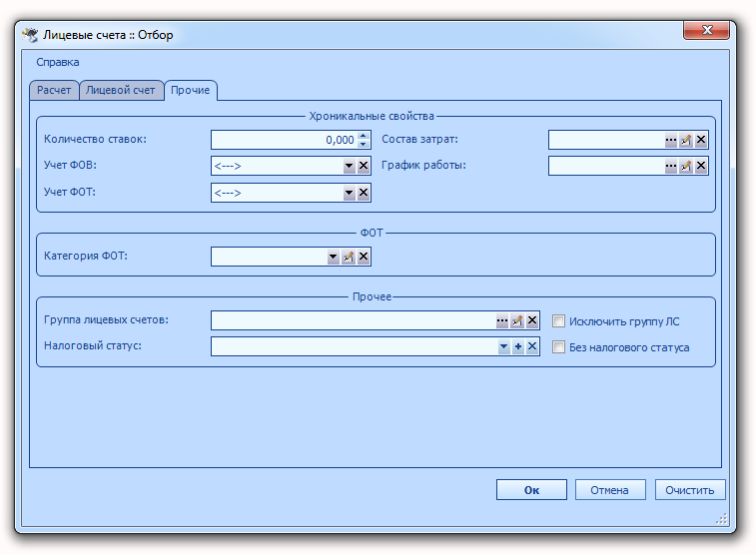Grab the resize grip in the dialog corner
Image resolution: width=756 pixels, height=555 pixels.
[x=722, y=519]
